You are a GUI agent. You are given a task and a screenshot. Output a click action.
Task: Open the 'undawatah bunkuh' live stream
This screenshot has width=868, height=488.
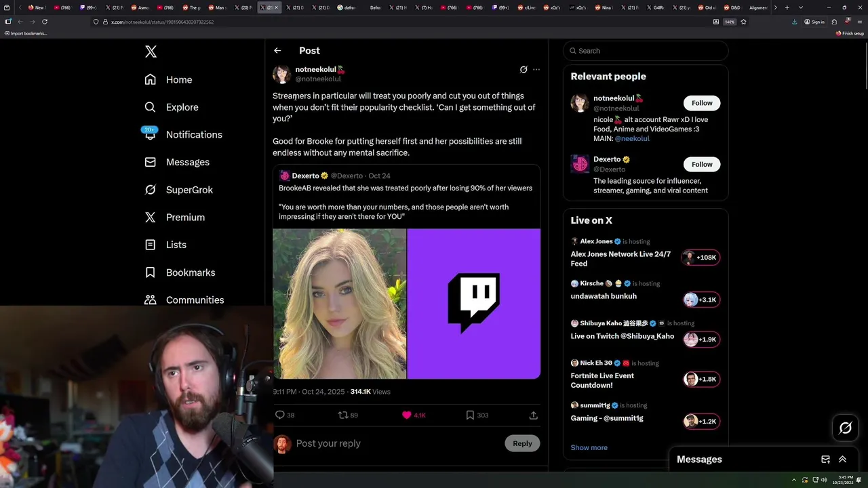604,296
